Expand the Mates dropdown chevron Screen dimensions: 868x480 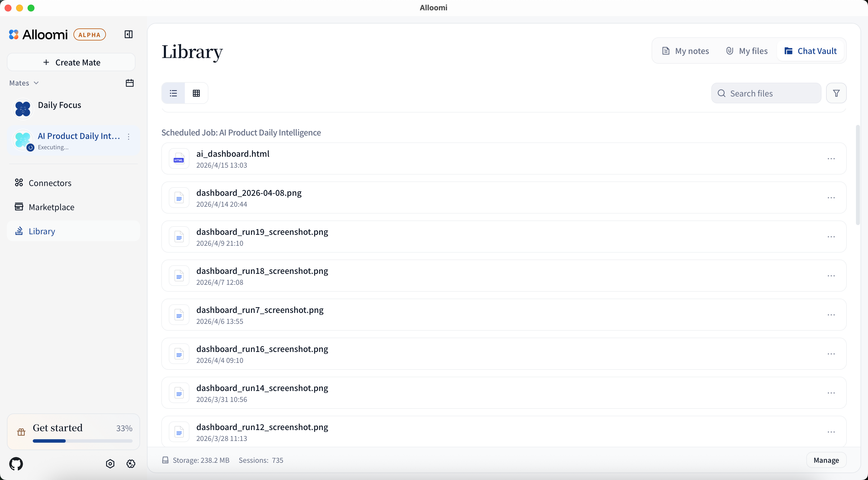[x=36, y=83]
